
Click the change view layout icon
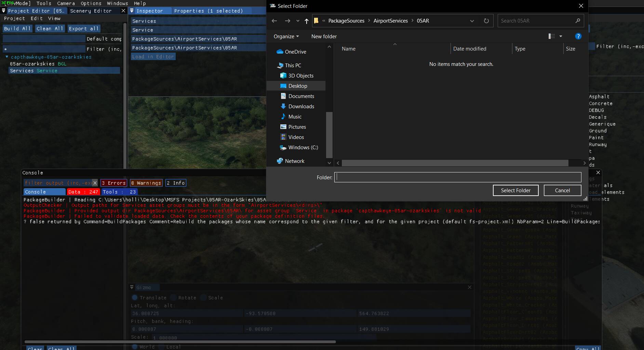[551, 36]
